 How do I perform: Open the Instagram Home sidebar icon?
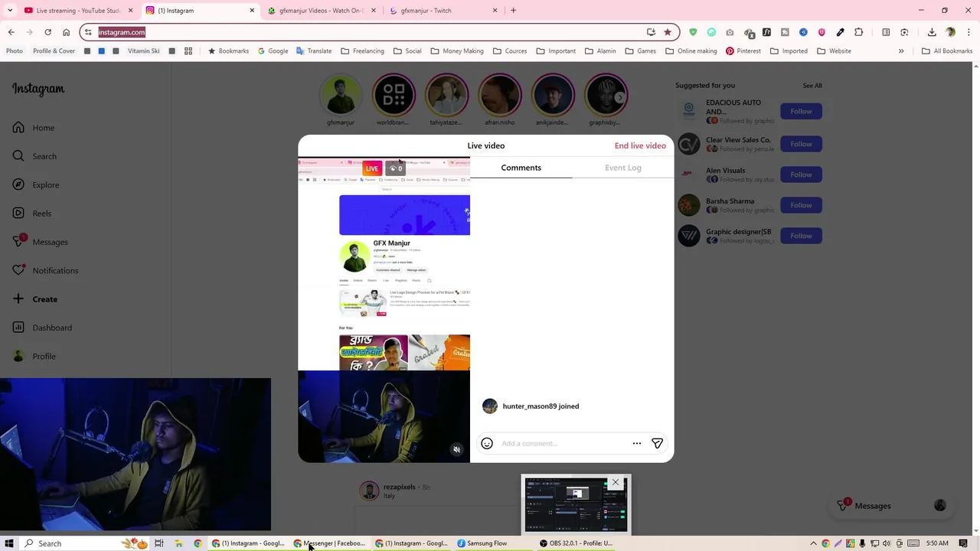coord(18,128)
